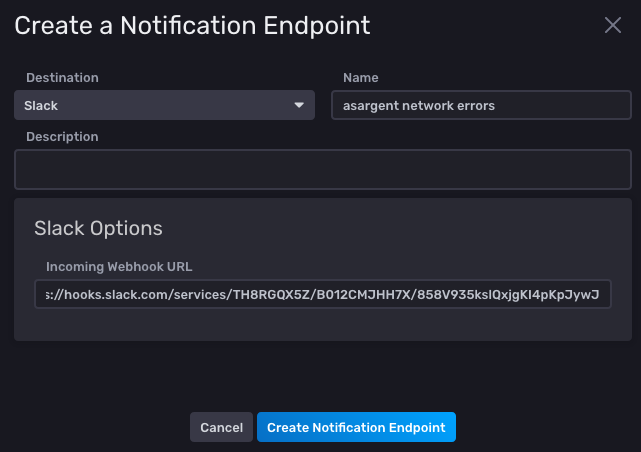The height and width of the screenshot is (452, 641).
Task: Focus the Name field 'asargent network errors'
Action: (481, 105)
